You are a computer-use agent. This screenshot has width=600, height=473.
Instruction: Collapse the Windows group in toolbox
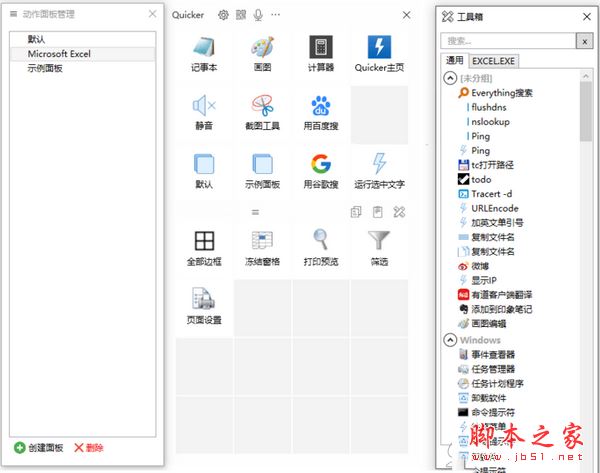tap(450, 340)
